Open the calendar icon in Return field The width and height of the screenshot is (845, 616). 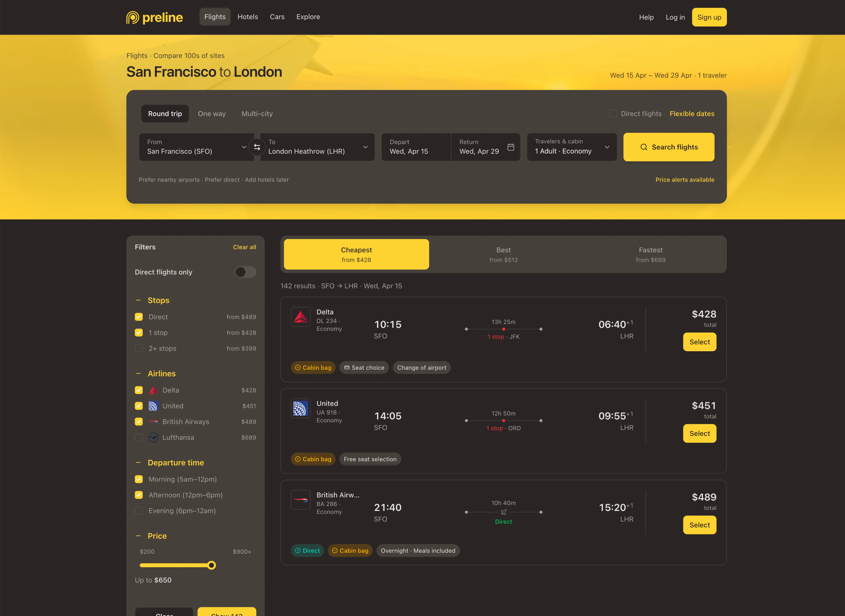(511, 147)
